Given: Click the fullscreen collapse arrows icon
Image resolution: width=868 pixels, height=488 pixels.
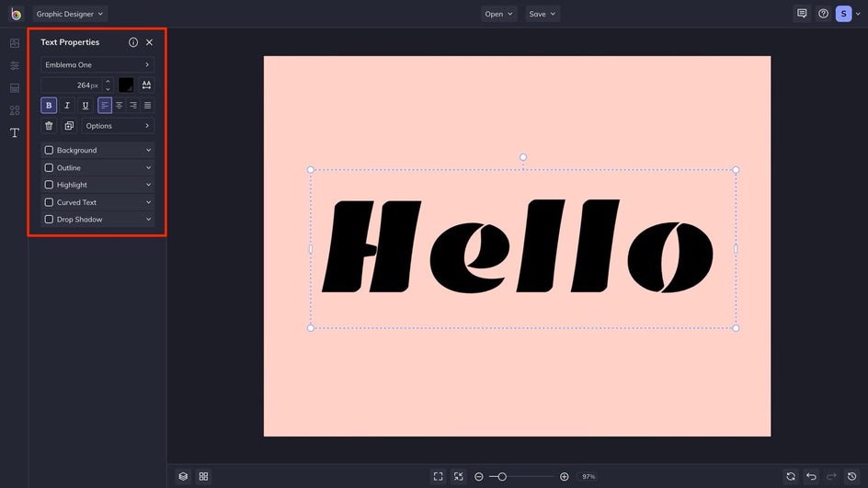Looking at the screenshot, I should point(459,476).
